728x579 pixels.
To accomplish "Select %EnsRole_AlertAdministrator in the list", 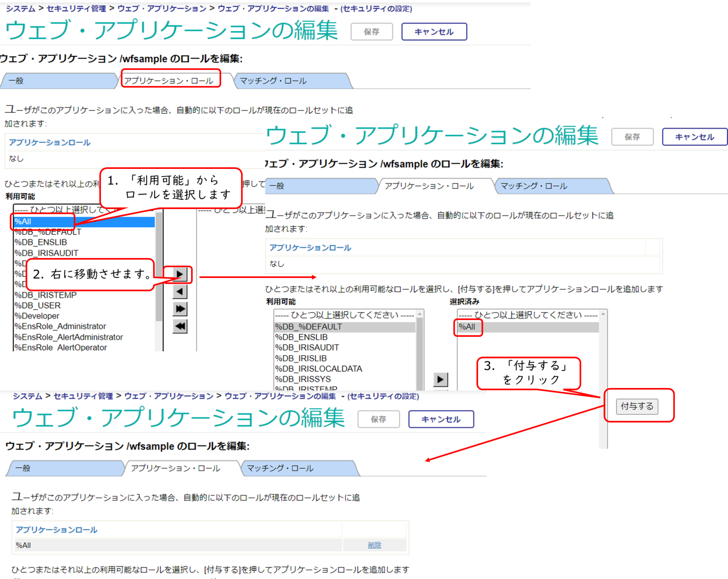I will (x=69, y=337).
